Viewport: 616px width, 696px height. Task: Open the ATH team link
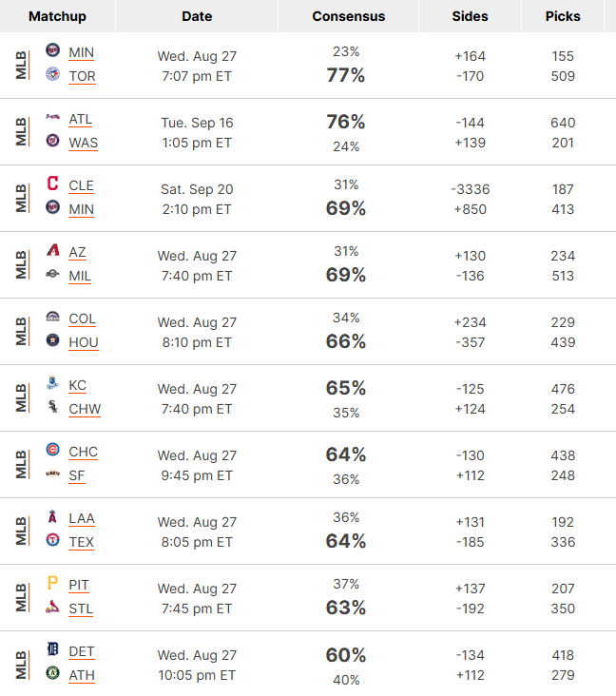click(82, 676)
